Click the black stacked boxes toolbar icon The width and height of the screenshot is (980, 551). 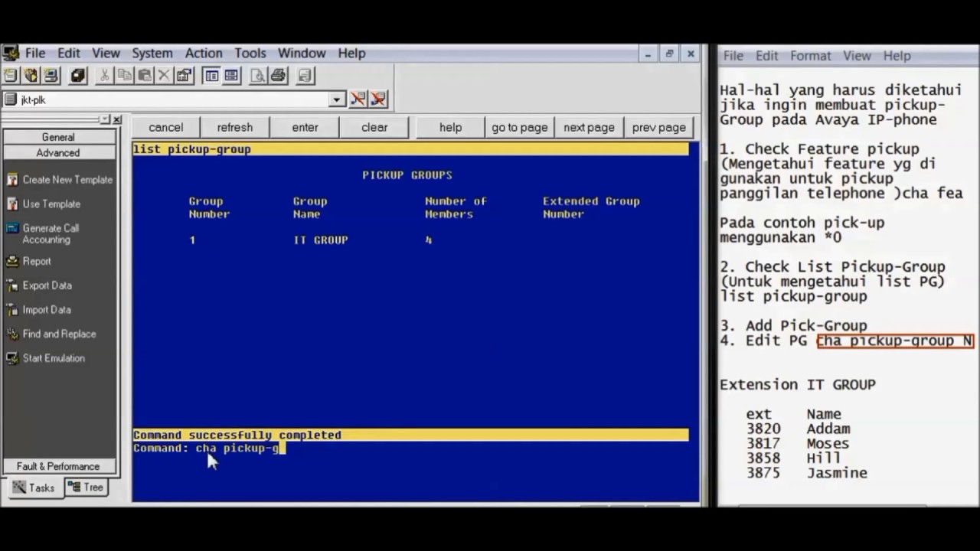point(78,75)
